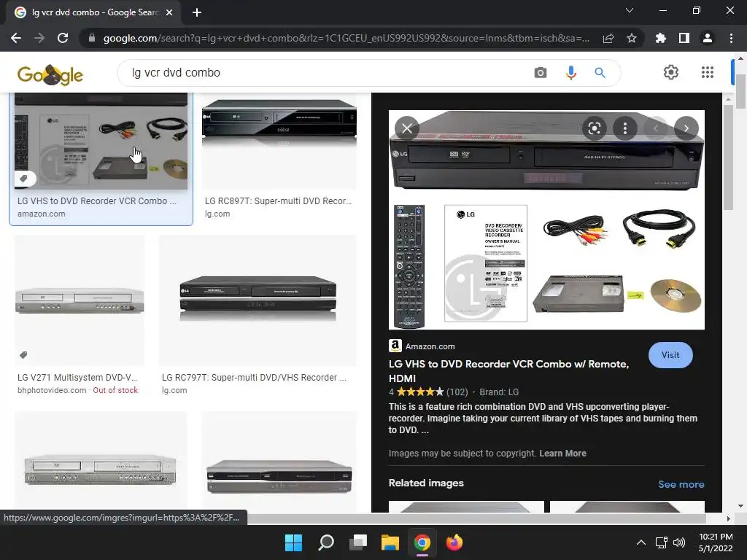Select the LG RC897T image result
Image resolution: width=747 pixels, height=560 pixels.
(x=279, y=141)
